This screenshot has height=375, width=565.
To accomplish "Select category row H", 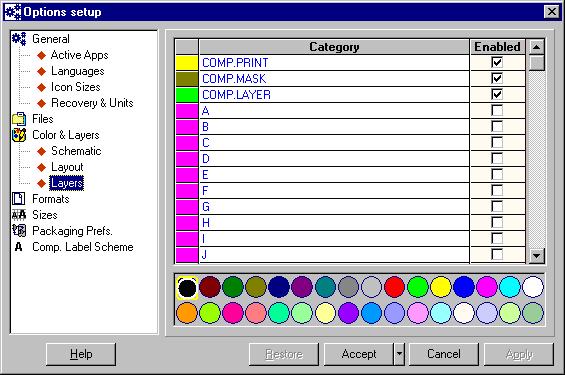I will (334, 223).
